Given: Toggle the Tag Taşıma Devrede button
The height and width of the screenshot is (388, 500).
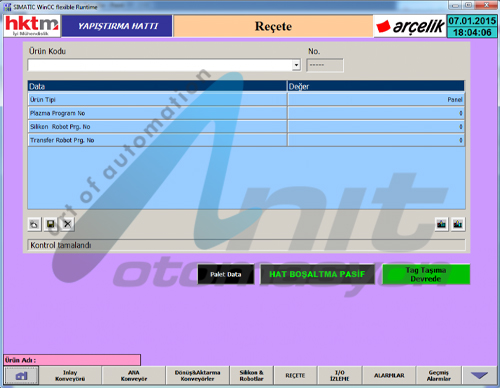Looking at the screenshot, I should tap(426, 274).
